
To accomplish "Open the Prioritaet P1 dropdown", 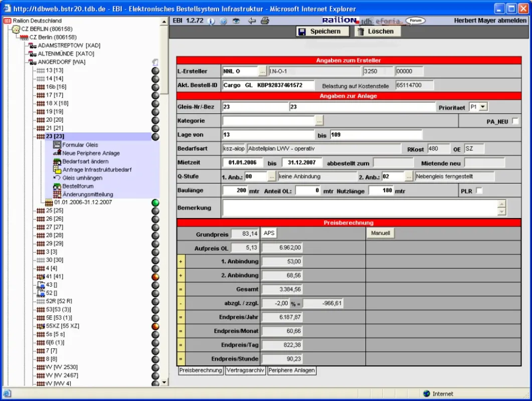I will pos(483,107).
